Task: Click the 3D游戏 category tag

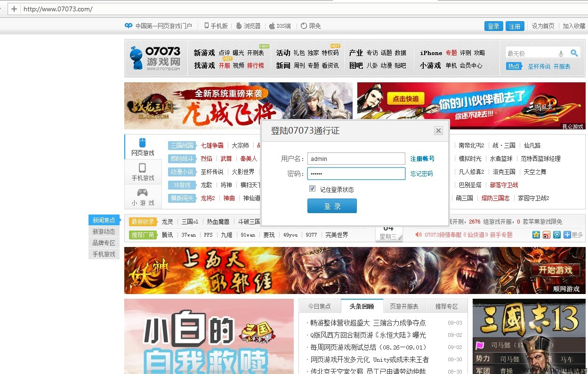Action: (182, 185)
